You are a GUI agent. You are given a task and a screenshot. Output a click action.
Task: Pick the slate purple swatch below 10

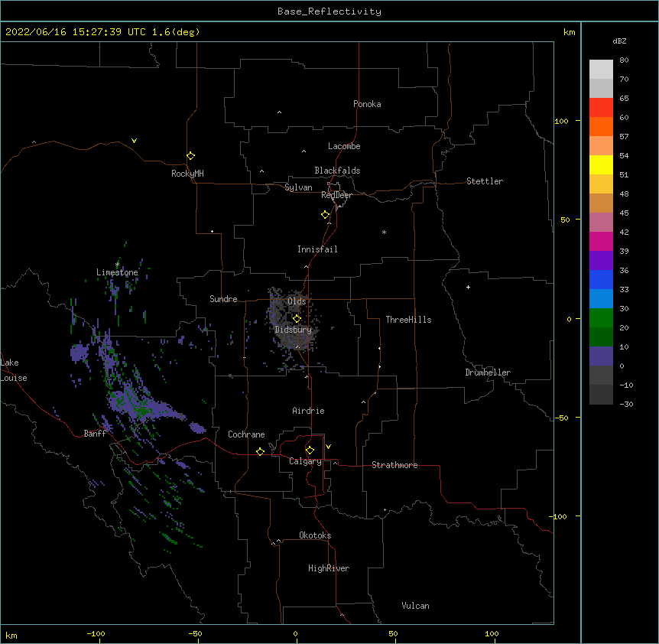pos(601,356)
